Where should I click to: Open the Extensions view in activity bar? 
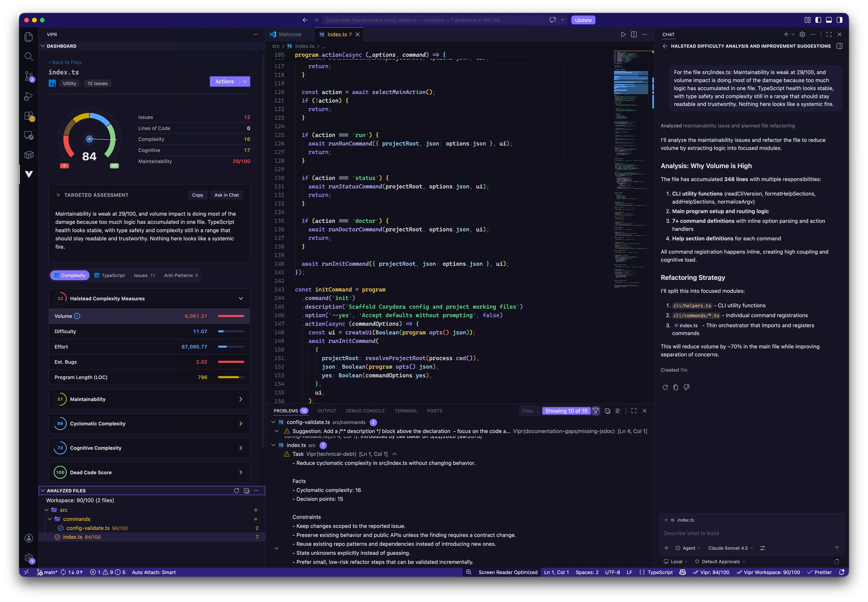[29, 116]
